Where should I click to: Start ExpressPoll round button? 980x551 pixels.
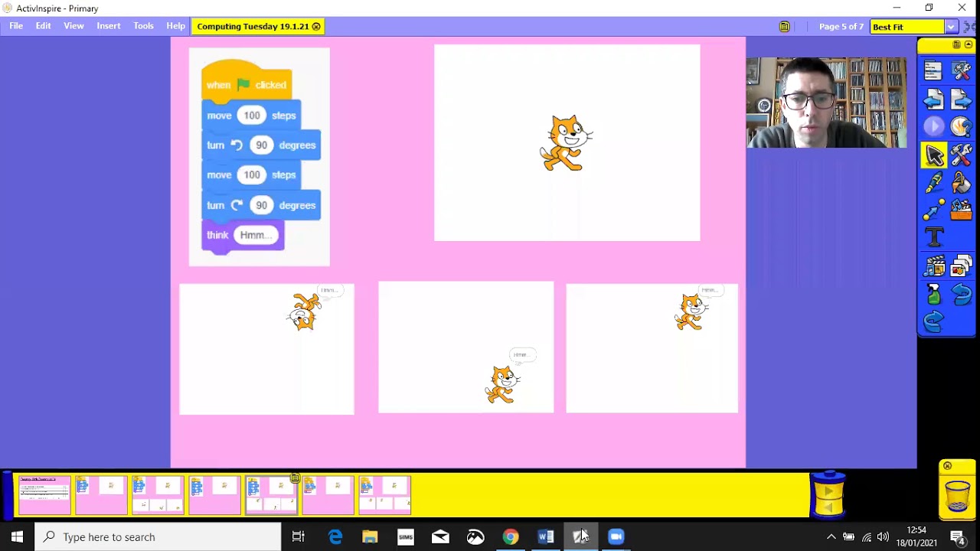[933, 126]
